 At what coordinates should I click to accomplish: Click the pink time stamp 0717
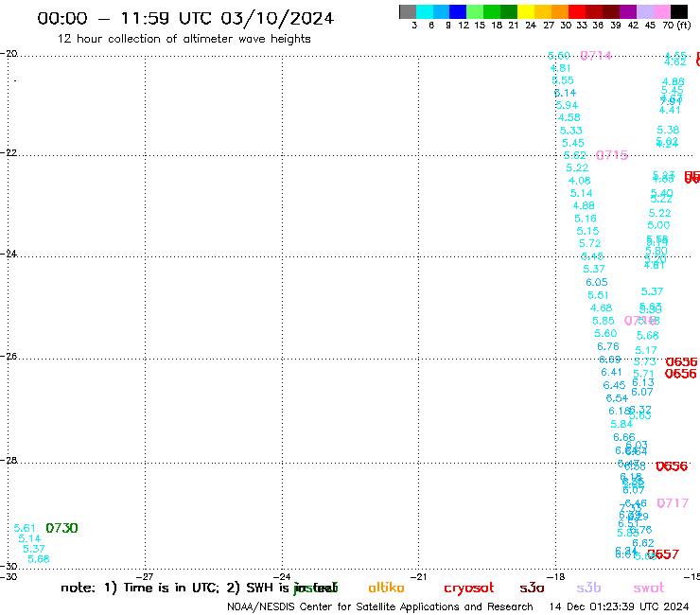(673, 503)
